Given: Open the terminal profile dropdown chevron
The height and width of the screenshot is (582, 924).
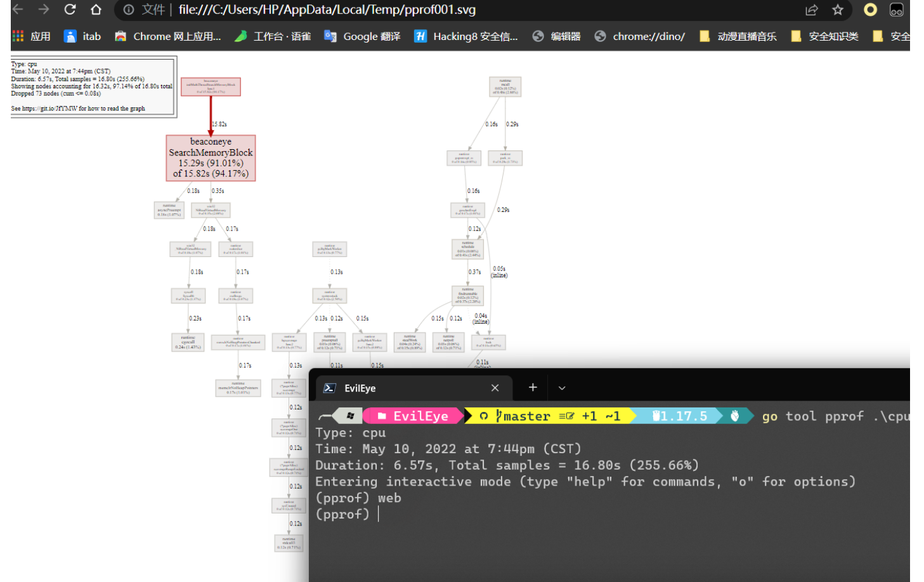Looking at the screenshot, I should (x=562, y=388).
